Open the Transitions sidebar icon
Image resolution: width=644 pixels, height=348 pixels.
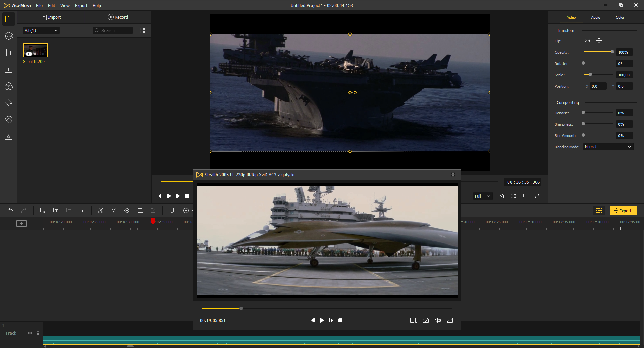9,103
